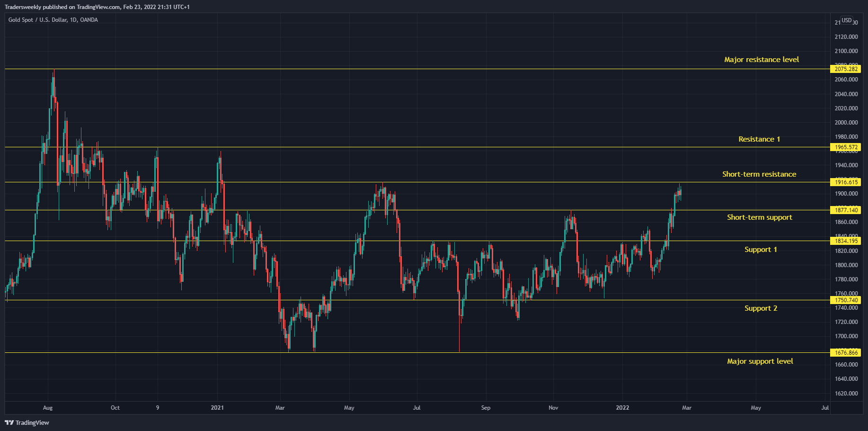Click the 1660.000 price axis tick

coord(846,365)
